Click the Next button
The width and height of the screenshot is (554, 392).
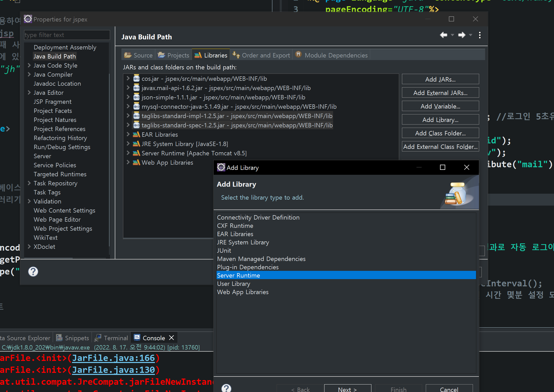(347, 389)
